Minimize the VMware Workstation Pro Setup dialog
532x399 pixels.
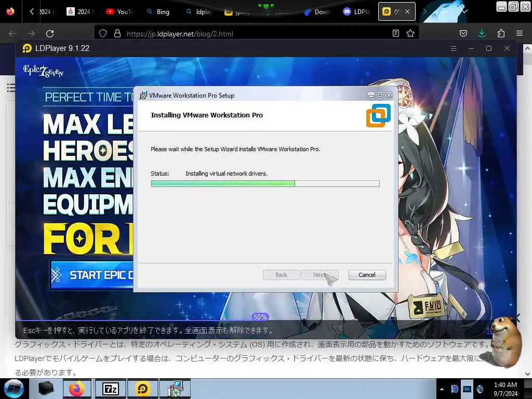click(371, 96)
